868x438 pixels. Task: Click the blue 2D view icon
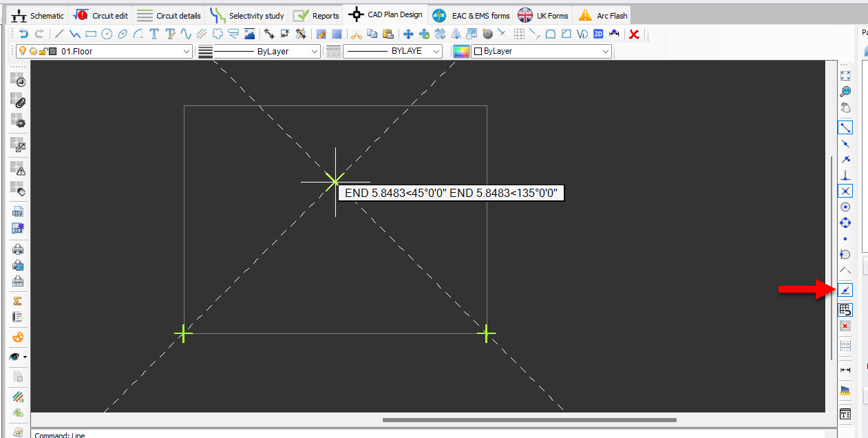point(598,34)
